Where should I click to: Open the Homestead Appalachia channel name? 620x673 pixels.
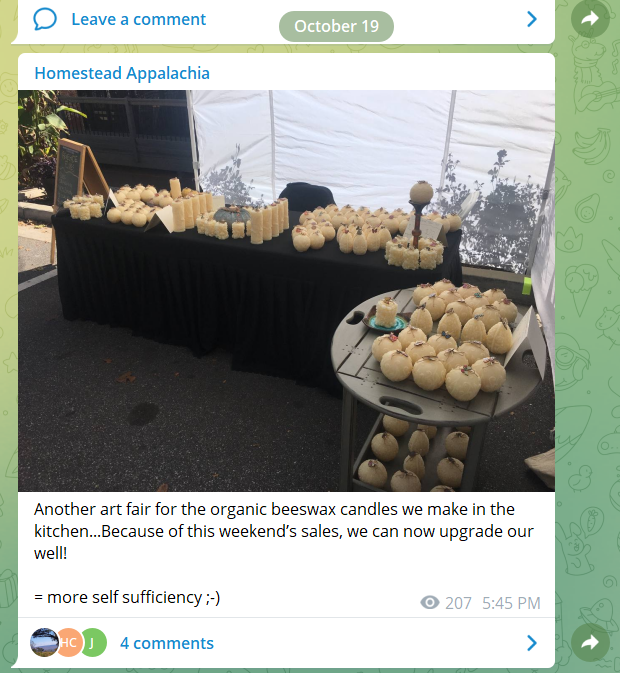(x=122, y=73)
